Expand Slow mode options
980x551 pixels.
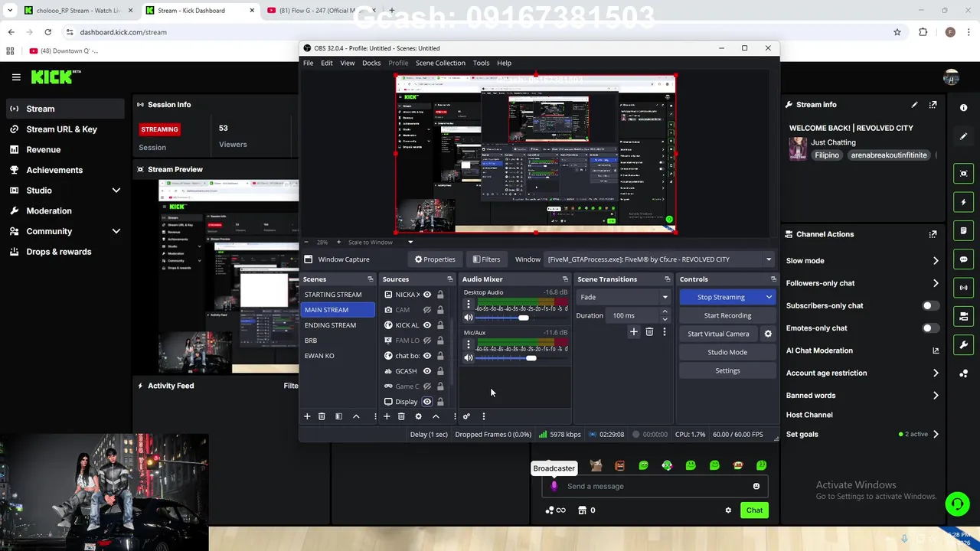pos(936,261)
